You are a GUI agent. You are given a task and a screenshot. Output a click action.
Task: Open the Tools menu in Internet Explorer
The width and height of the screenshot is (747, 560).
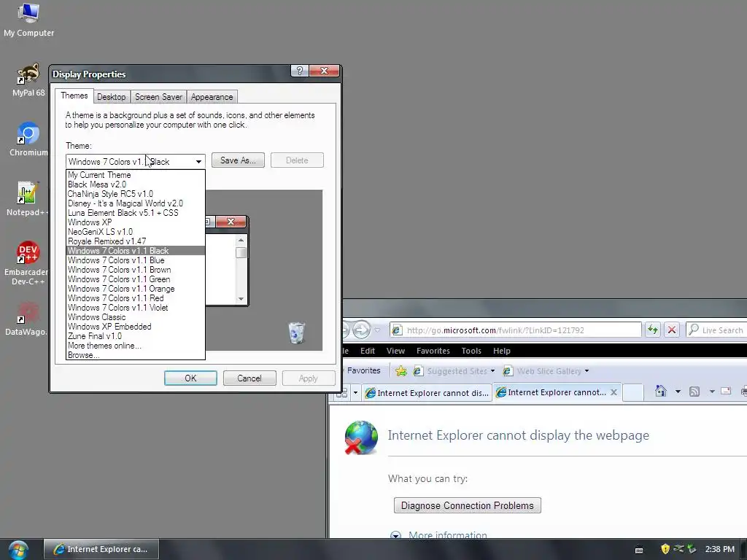tap(471, 351)
